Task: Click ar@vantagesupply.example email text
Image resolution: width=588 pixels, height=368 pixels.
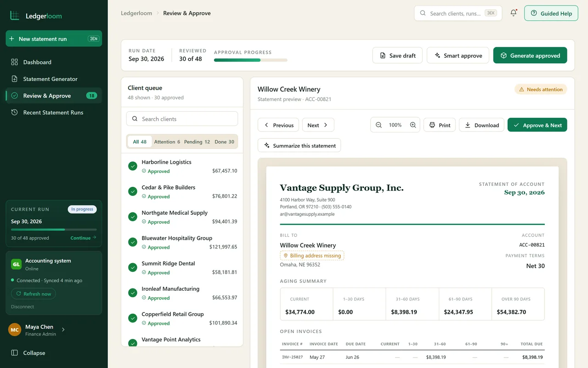Action: click(307, 214)
